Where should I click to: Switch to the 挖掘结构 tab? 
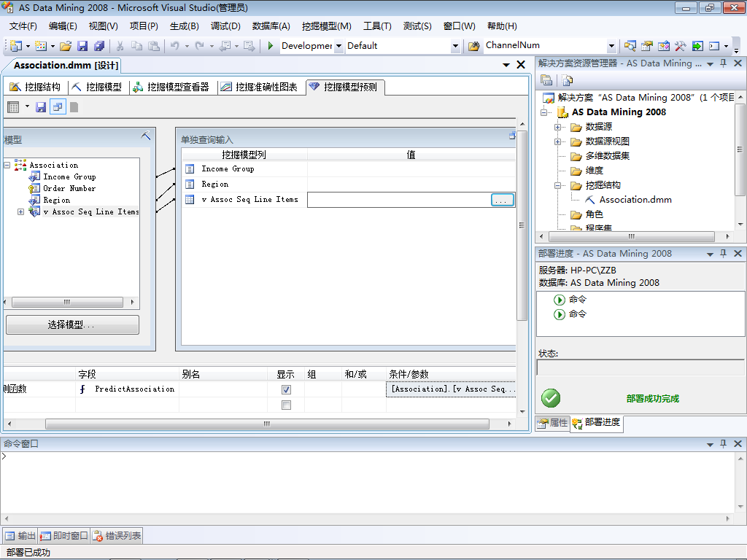35,87
